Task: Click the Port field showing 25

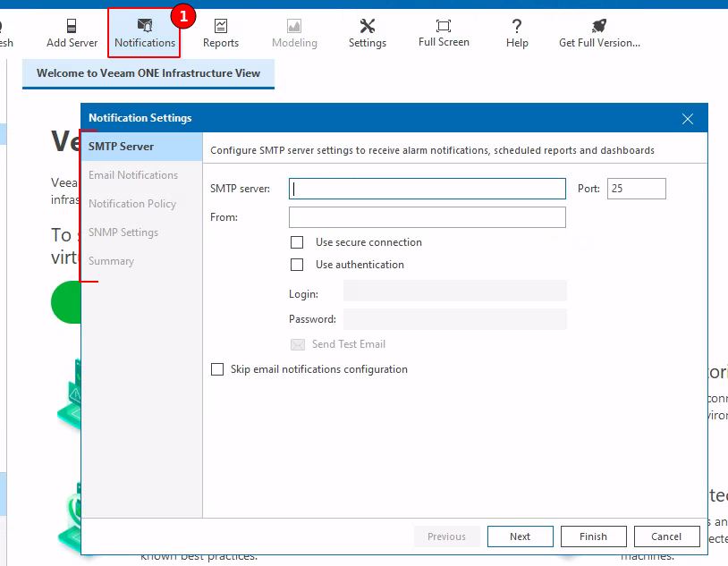Action: tap(637, 189)
